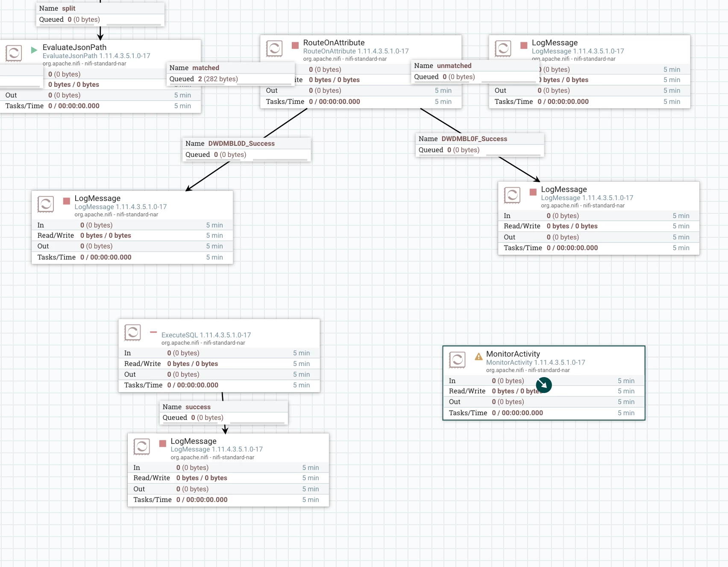Click the green running indicator on EvaluateJsonPath
The image size is (728, 567).
34,50
